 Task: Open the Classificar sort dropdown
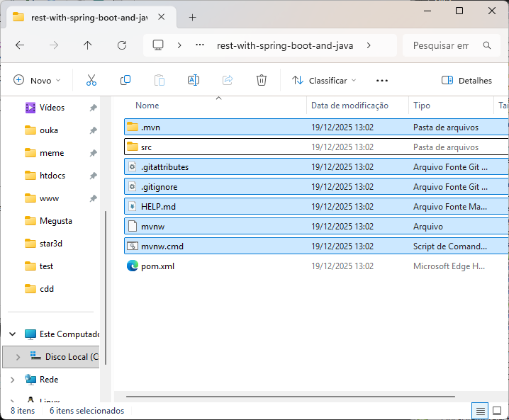pos(324,81)
